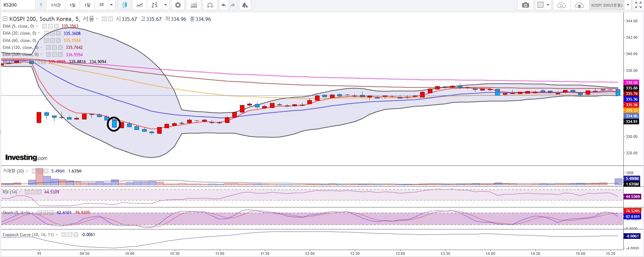Open chart settings gear in top toolbar

point(178,5)
